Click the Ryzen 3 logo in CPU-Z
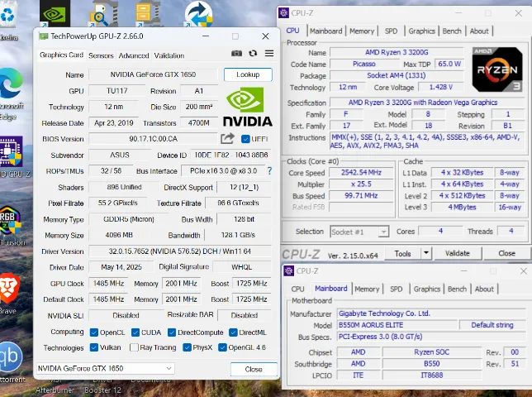 pos(497,69)
